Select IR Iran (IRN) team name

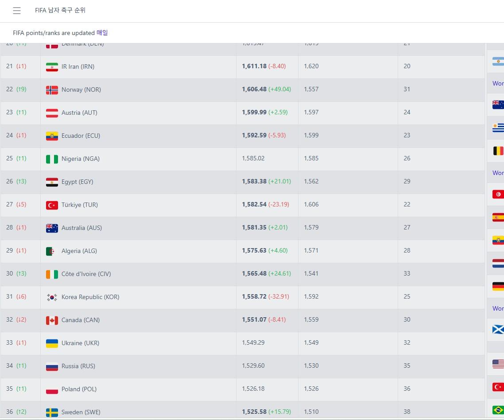coord(78,66)
